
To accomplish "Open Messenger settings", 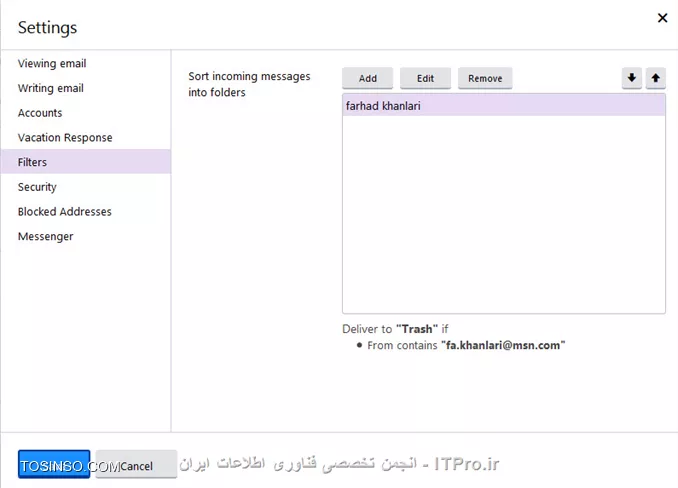I will (x=45, y=236).
